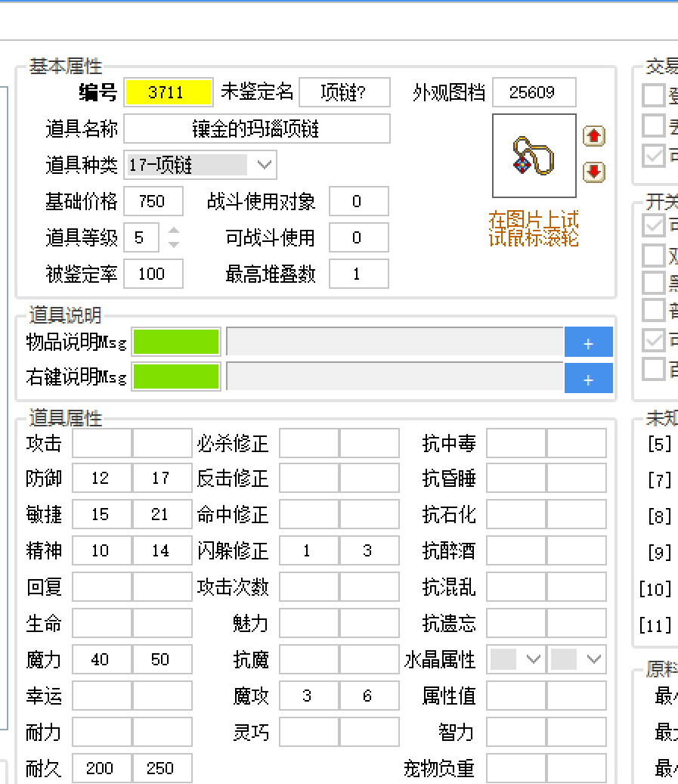Select the yellow 编号 field showing 3711
Image resolution: width=678 pixels, height=784 pixels.
[169, 92]
